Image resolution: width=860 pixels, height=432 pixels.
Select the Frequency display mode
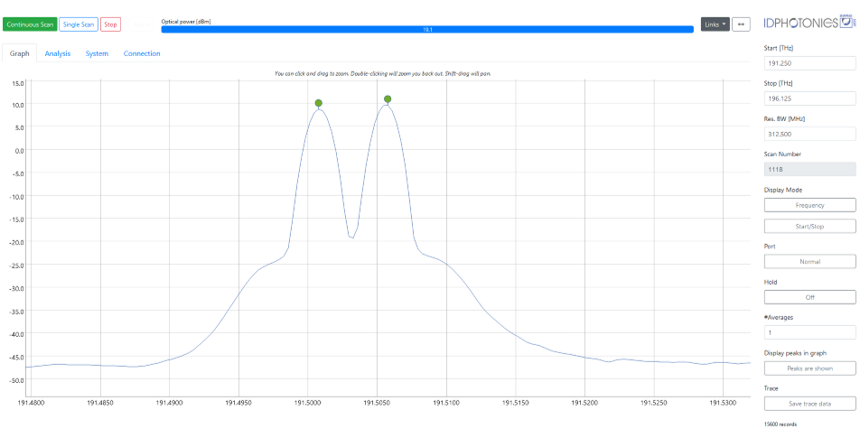pos(809,205)
